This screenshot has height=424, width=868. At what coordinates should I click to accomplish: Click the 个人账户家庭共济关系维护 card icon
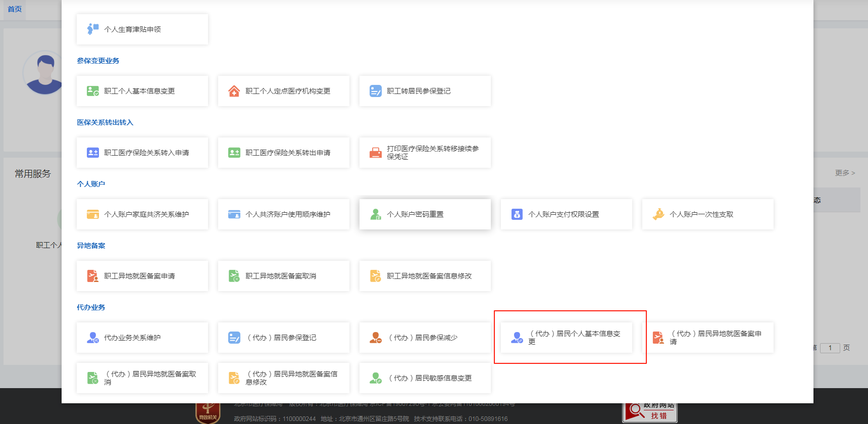point(93,214)
